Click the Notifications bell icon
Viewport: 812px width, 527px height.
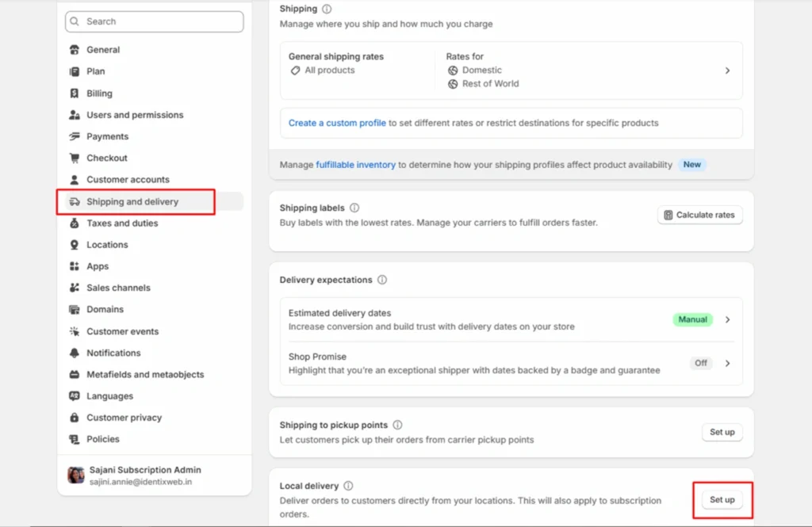coord(75,353)
